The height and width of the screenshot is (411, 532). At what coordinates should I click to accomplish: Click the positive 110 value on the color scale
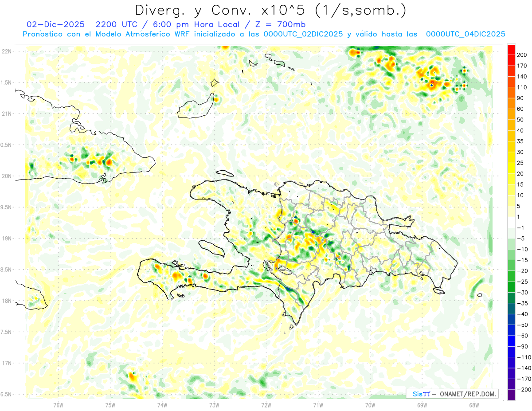tap(522, 87)
